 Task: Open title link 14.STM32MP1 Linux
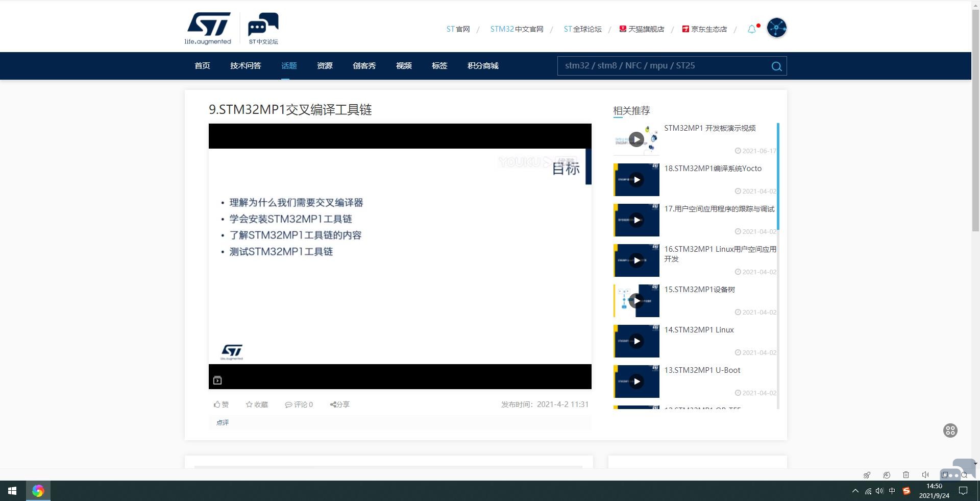click(699, 330)
